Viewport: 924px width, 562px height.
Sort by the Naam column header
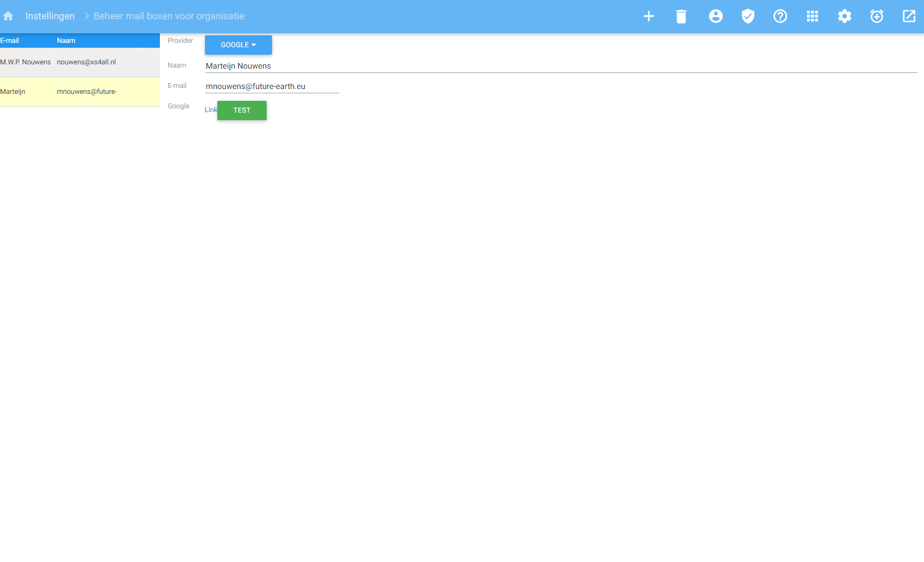click(x=66, y=41)
